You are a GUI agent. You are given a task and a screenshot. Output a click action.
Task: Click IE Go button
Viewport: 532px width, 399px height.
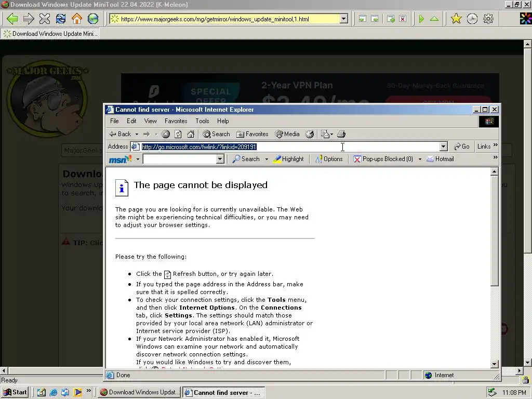pyautogui.click(x=462, y=147)
